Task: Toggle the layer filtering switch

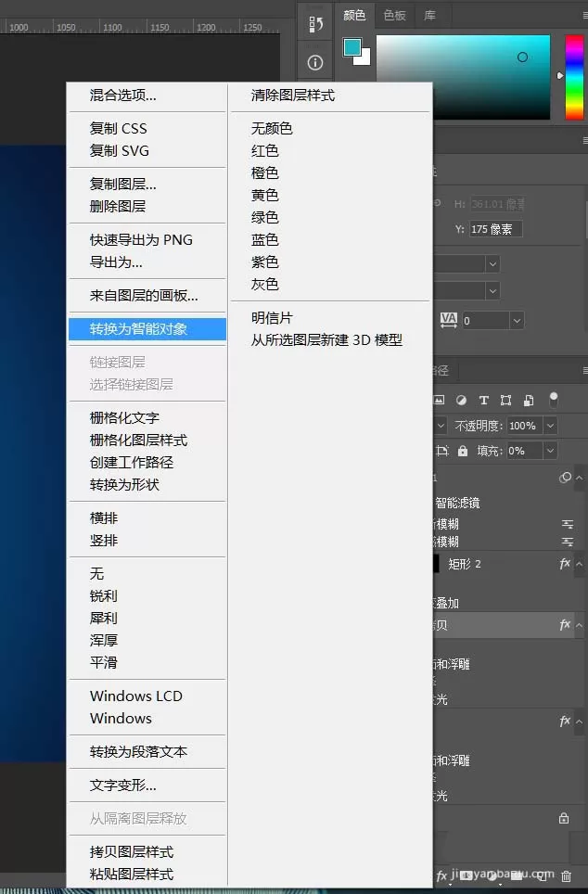Action: [x=553, y=400]
